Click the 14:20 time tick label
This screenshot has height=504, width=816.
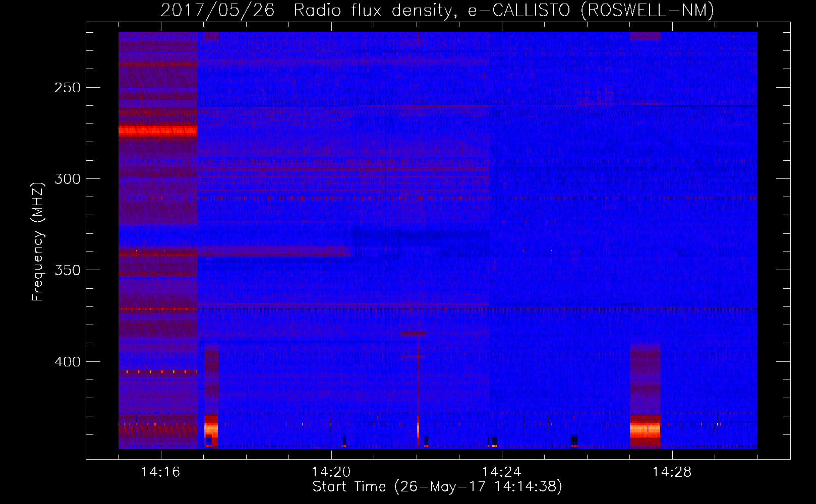pos(331,472)
